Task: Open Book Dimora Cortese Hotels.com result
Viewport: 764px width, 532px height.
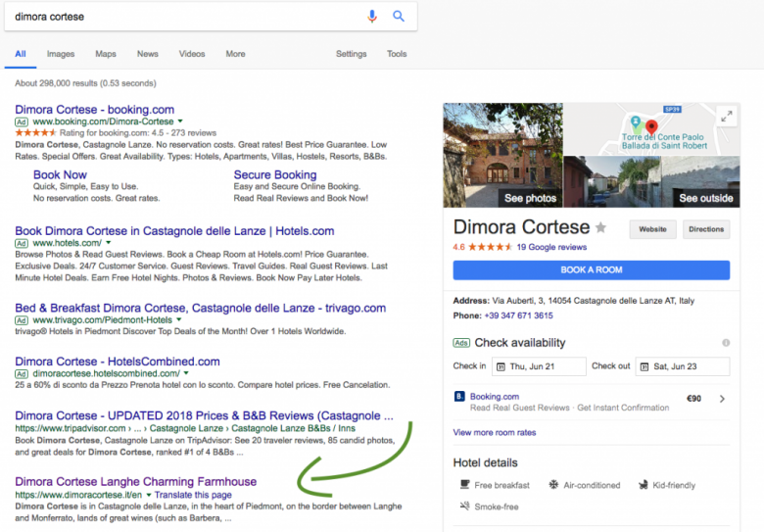Action: (174, 231)
